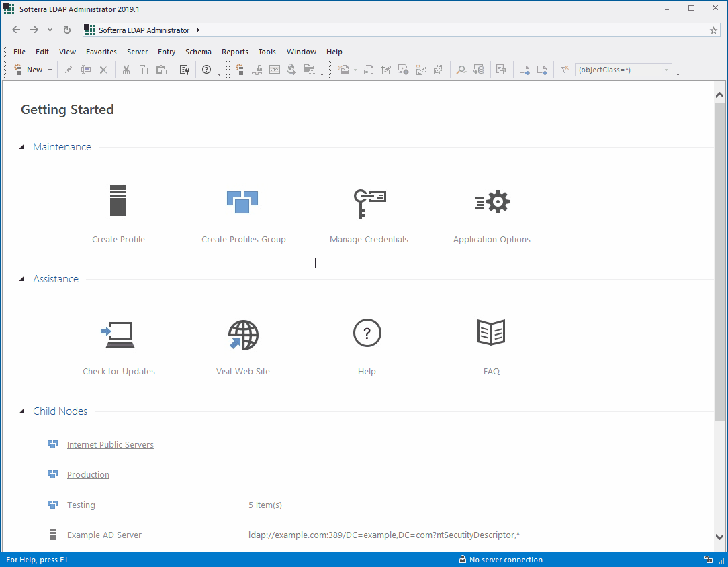The height and width of the screenshot is (567, 728).
Task: Add to favorites with star icon
Action: click(x=714, y=30)
